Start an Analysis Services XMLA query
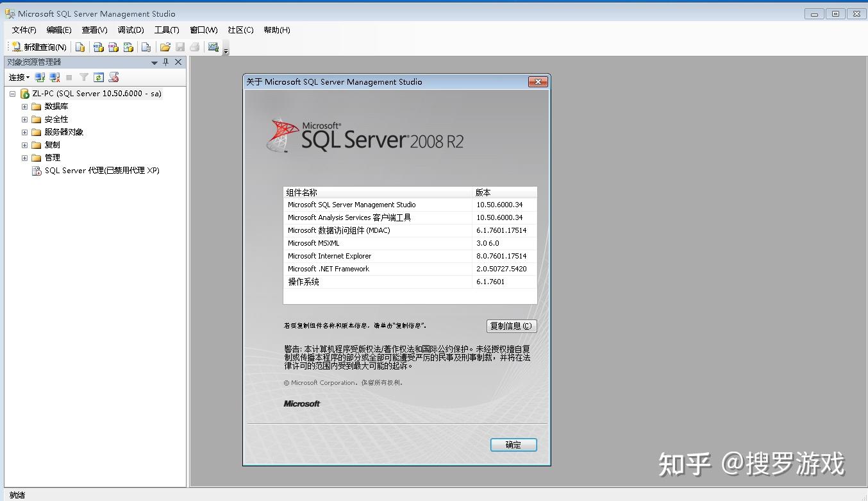This screenshot has width=868, height=501. pyautogui.click(x=128, y=47)
